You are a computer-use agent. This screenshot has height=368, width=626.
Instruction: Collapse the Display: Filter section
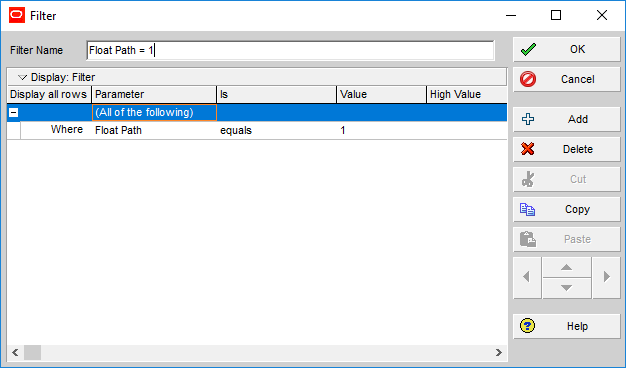(x=22, y=77)
